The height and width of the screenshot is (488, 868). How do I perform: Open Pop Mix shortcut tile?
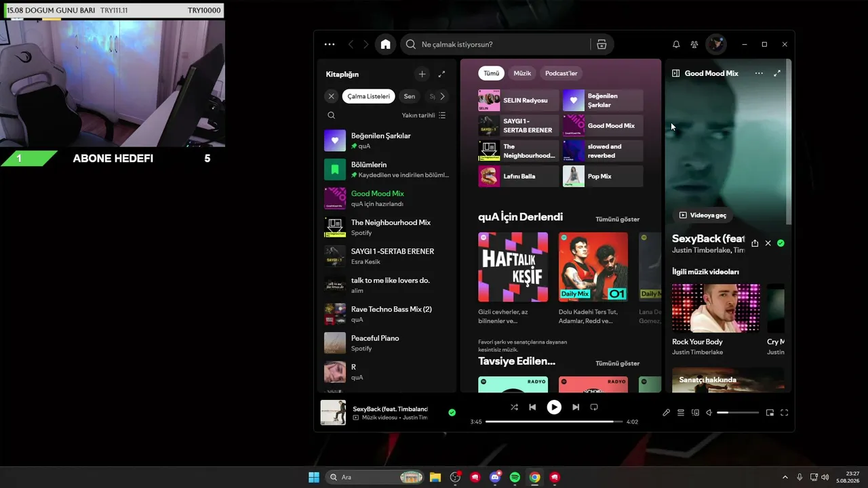point(603,176)
